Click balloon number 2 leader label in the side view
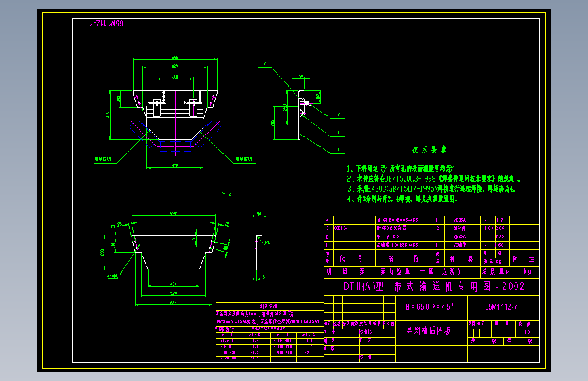 click(x=264, y=63)
